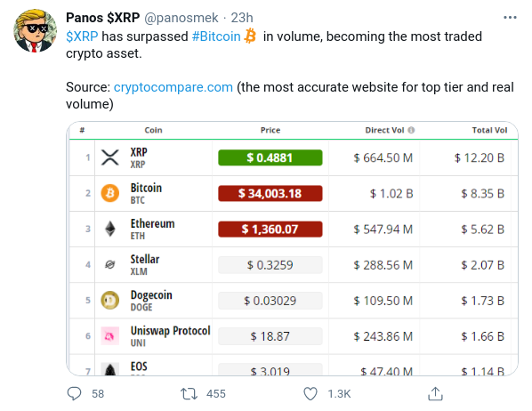Open the $XRP cashtag link
Image resolution: width=532 pixels, height=411 pixels.
82,36
